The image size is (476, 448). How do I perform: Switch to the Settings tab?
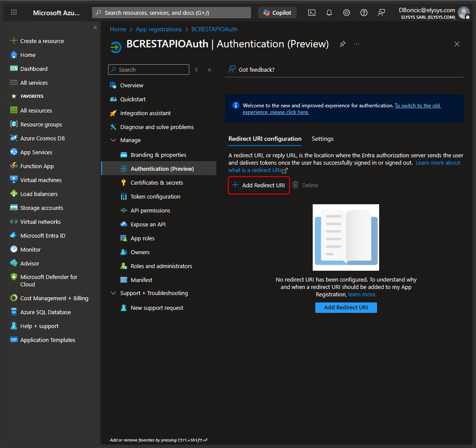(323, 139)
